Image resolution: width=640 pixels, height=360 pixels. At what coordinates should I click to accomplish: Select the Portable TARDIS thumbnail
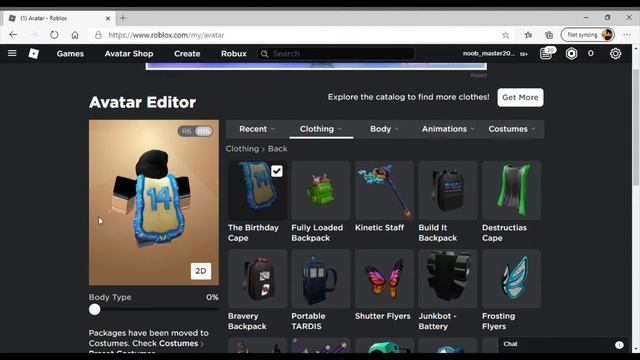tap(321, 279)
